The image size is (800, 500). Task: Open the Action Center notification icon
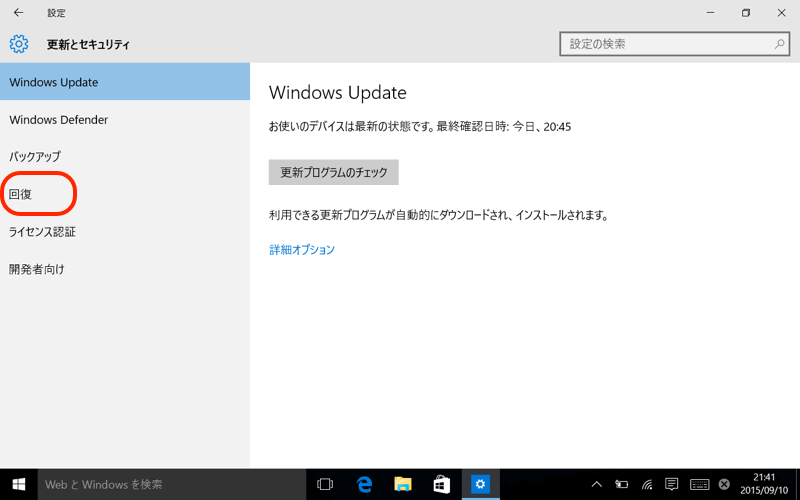[672, 484]
